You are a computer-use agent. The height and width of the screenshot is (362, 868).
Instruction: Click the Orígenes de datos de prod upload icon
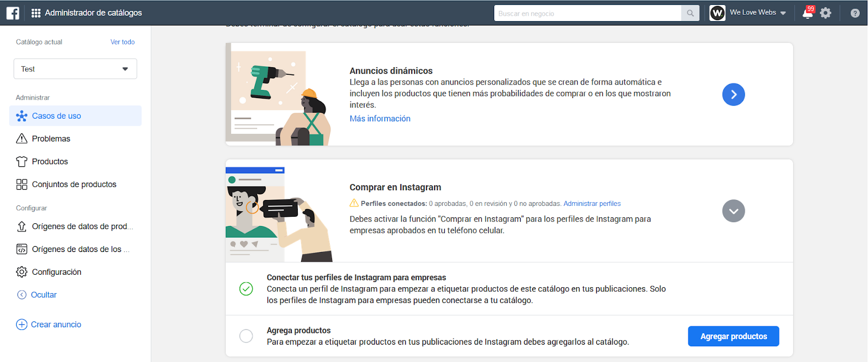click(x=22, y=227)
